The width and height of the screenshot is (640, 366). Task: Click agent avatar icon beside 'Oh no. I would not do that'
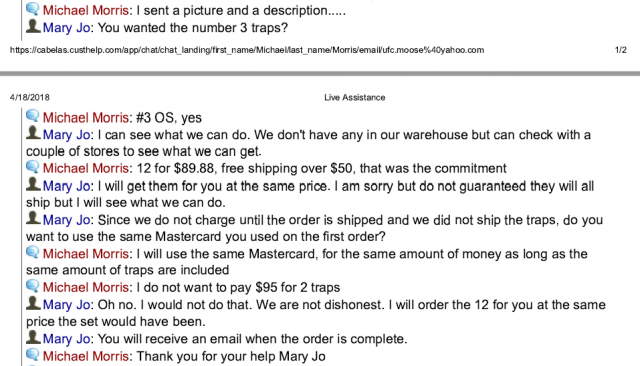point(33,303)
